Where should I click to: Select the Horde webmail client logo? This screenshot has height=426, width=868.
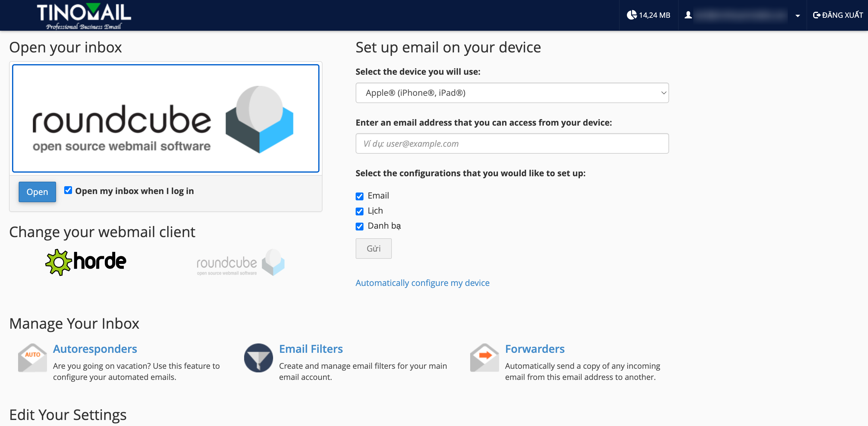pos(86,262)
